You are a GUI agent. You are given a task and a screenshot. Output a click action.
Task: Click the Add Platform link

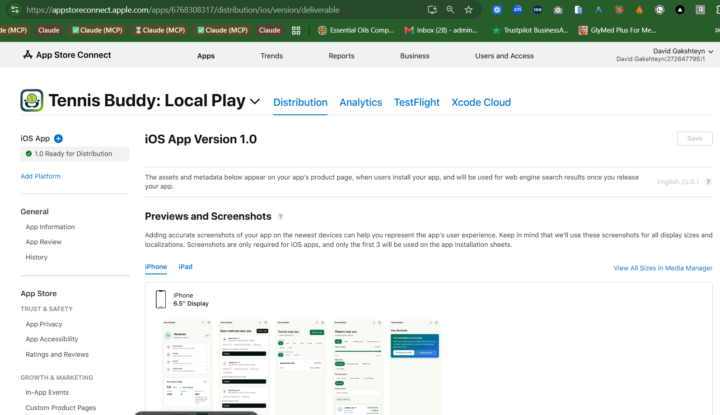[40, 176]
